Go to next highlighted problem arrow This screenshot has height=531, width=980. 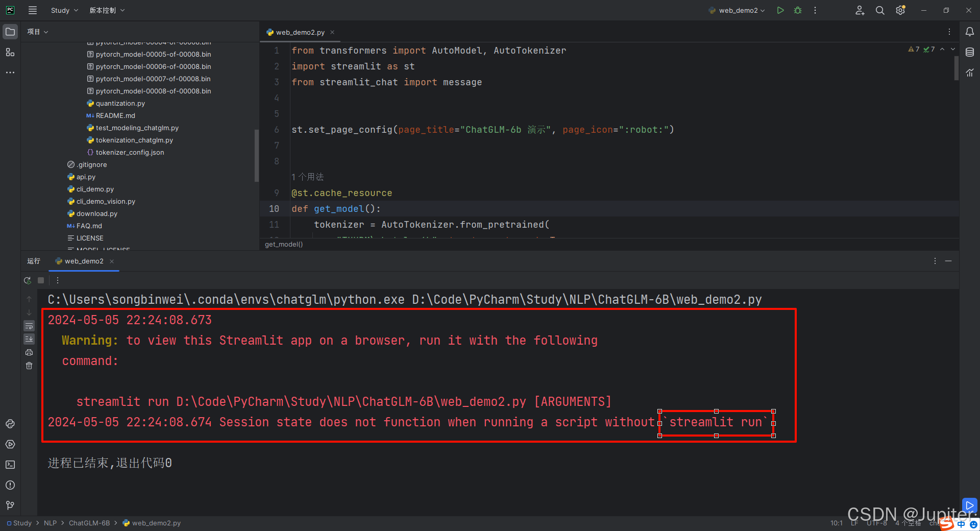click(x=953, y=50)
